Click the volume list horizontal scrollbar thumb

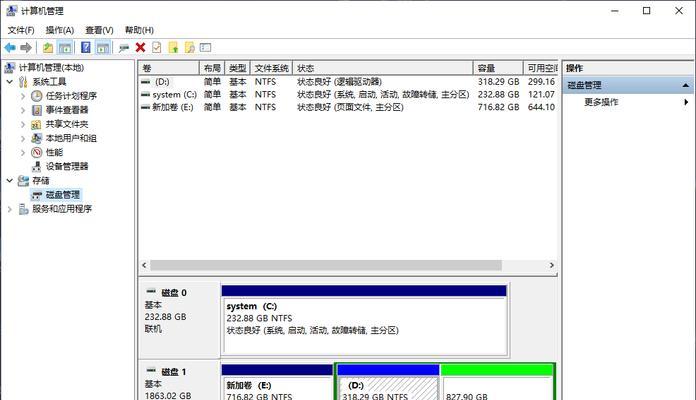click(x=326, y=265)
